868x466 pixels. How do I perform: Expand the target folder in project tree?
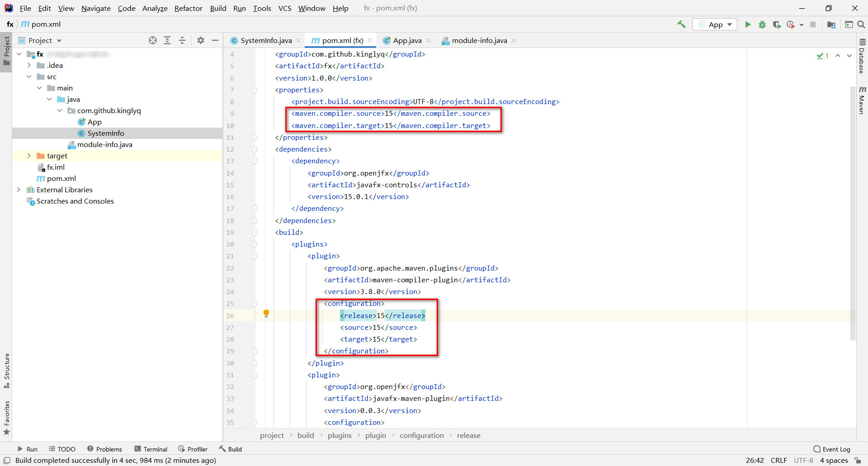(x=29, y=156)
